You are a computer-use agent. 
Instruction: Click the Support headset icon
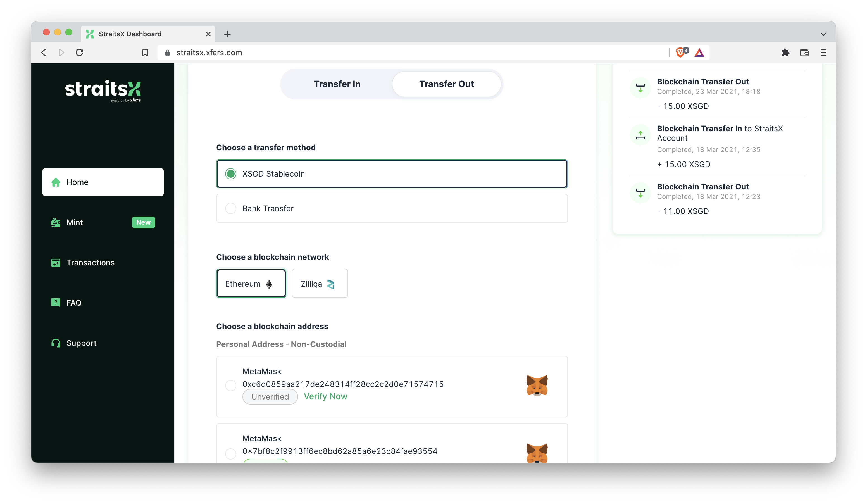[x=56, y=343]
